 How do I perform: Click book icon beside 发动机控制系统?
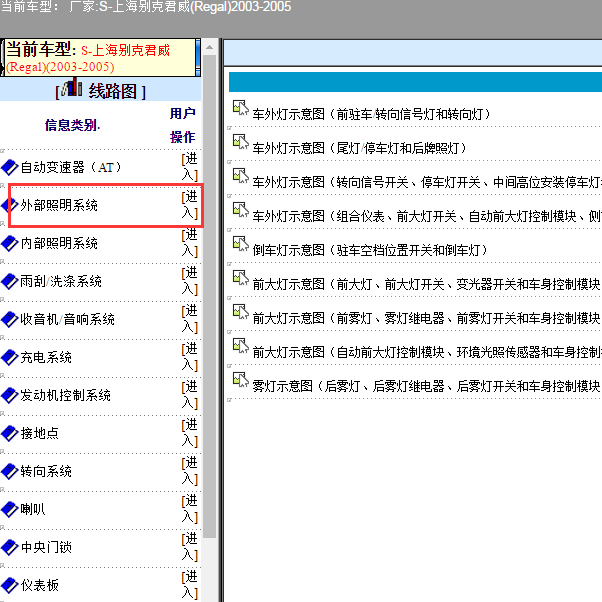pos(10,395)
